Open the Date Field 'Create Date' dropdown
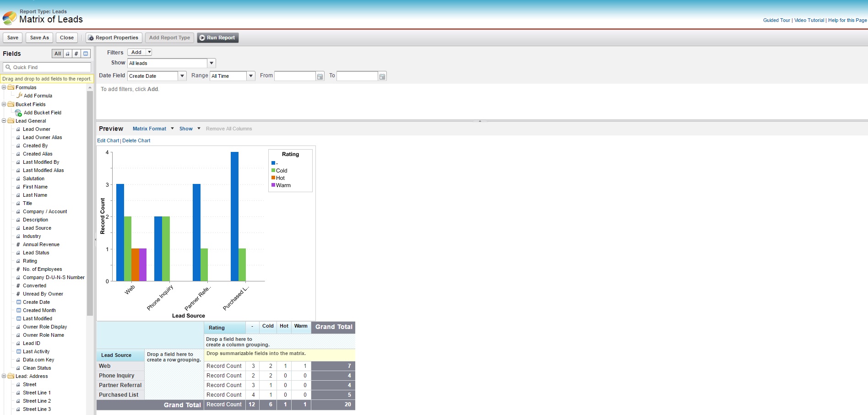 coord(182,76)
